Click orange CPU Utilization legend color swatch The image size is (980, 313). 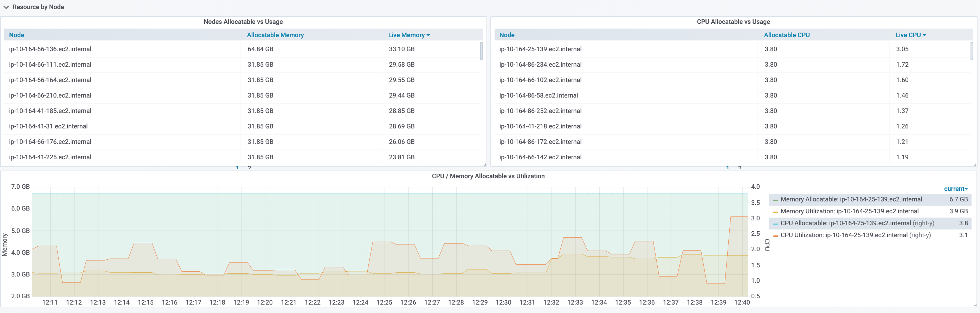pos(775,236)
